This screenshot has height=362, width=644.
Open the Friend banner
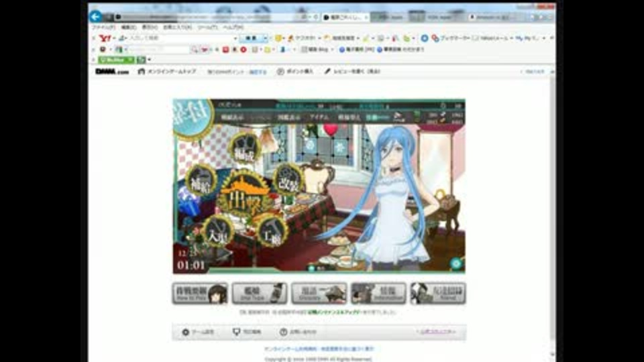(438, 294)
